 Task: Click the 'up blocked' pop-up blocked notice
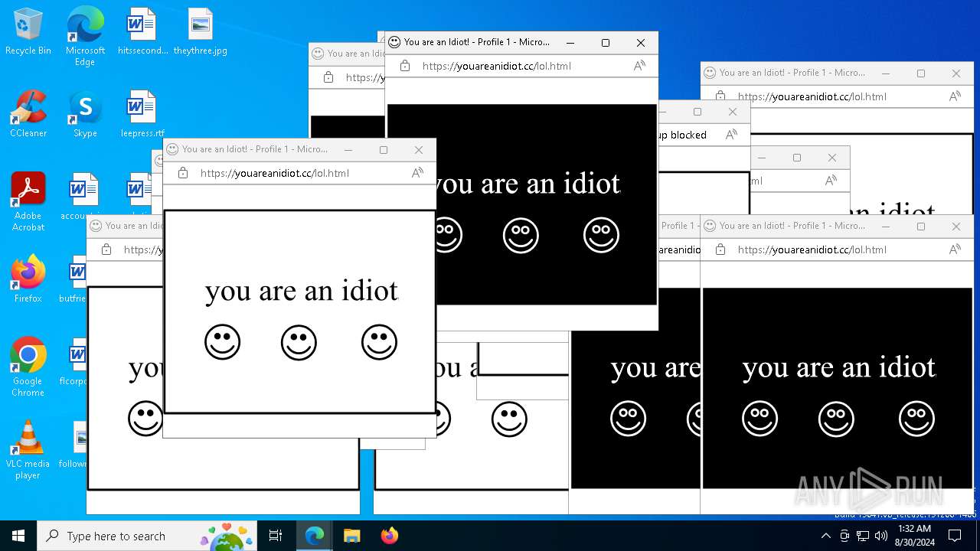coord(682,135)
